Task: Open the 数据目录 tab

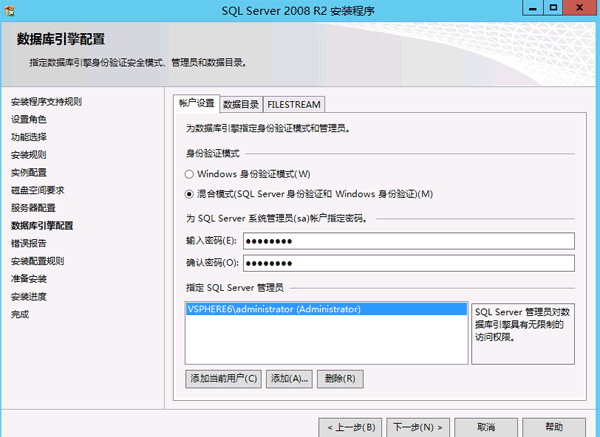Action: tap(241, 104)
